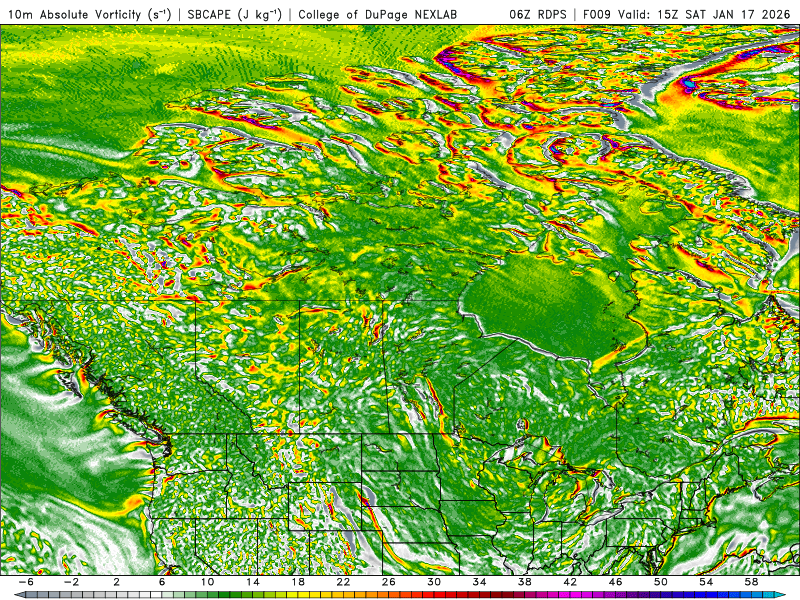The width and height of the screenshot is (800, 600).
Task: Click the '18' color scale label
Action: pos(298,582)
